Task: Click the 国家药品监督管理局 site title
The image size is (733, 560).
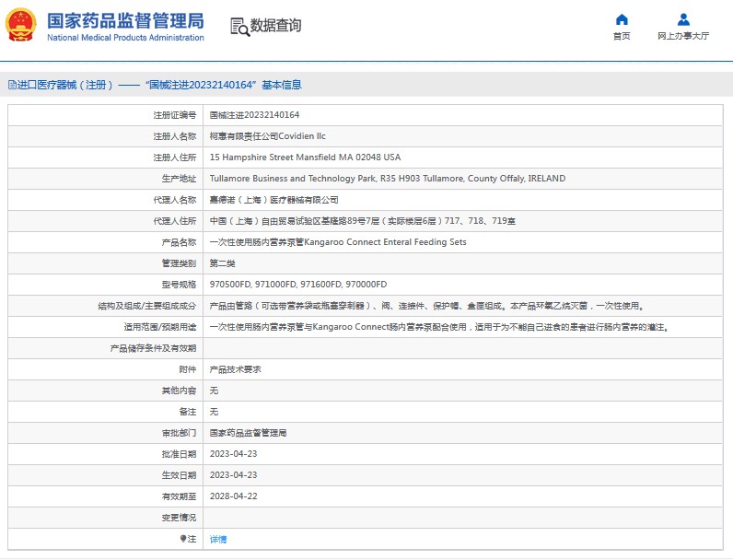Action: tap(124, 21)
